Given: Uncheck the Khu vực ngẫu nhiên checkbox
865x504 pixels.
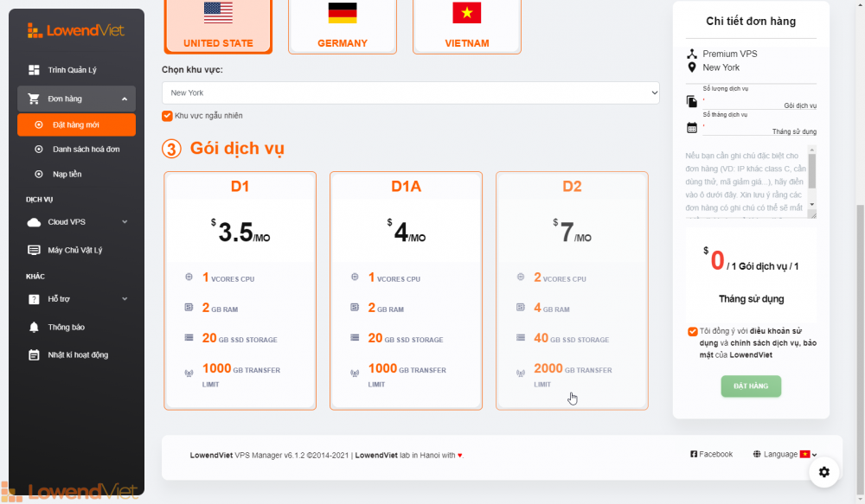Looking at the screenshot, I should (167, 116).
